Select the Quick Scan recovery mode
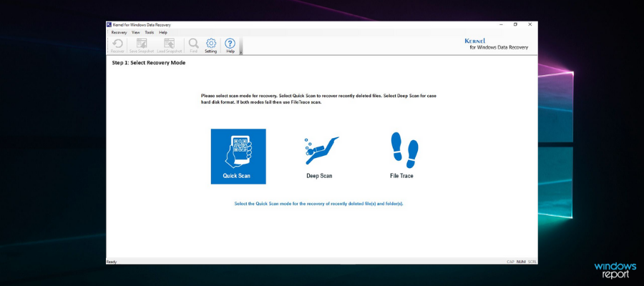The height and width of the screenshot is (286, 644). [238, 157]
